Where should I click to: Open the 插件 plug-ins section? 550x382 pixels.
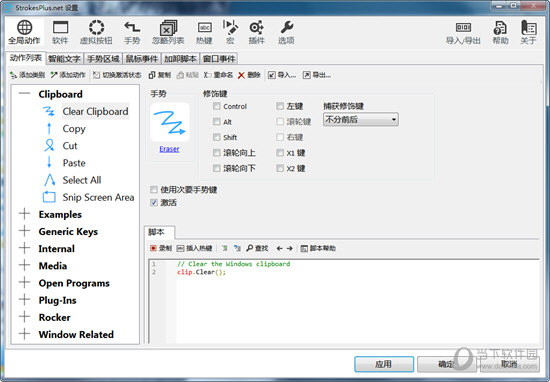(x=256, y=32)
